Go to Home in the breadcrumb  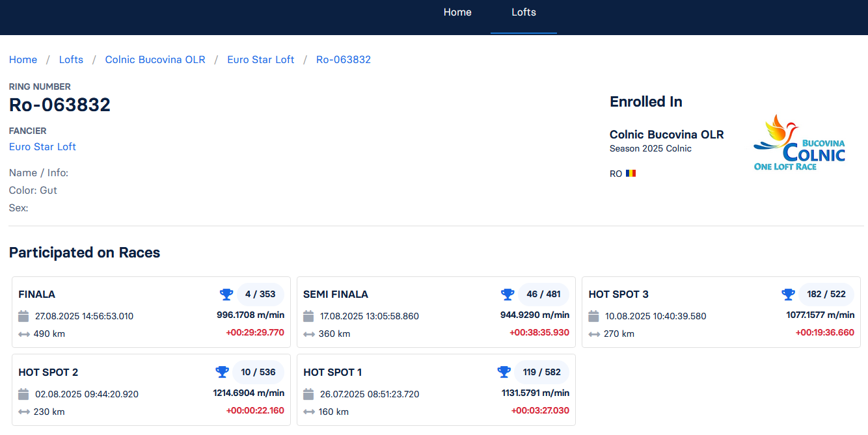23,60
